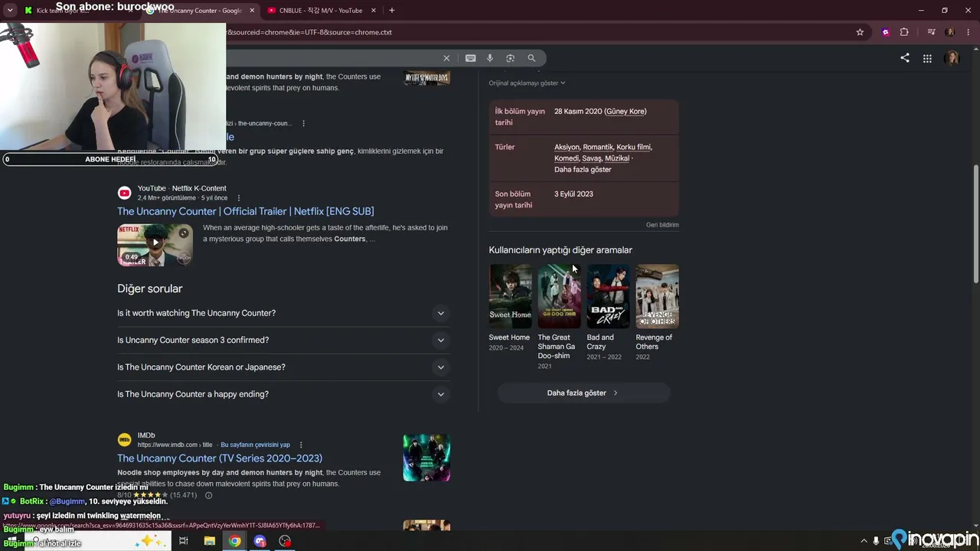Select The Uncanny Counter Google tab
This screenshot has height=551, width=980.
coord(199,11)
